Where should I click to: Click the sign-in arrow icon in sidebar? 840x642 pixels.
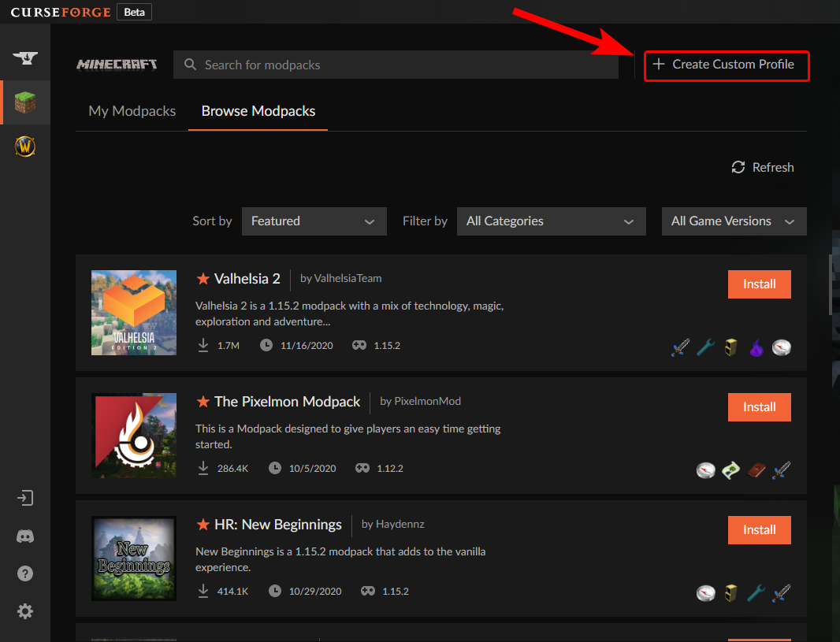pyautogui.click(x=24, y=498)
